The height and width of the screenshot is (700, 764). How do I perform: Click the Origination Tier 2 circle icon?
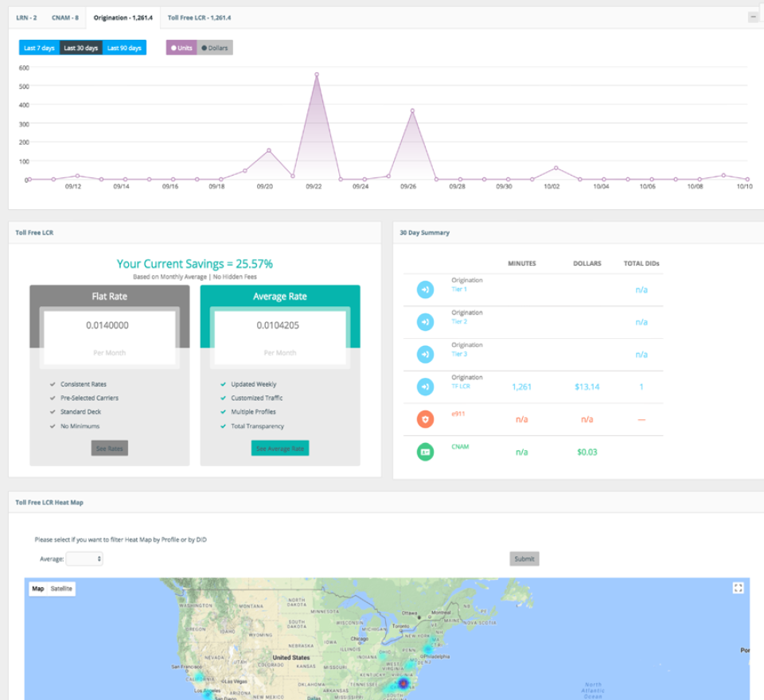click(424, 322)
